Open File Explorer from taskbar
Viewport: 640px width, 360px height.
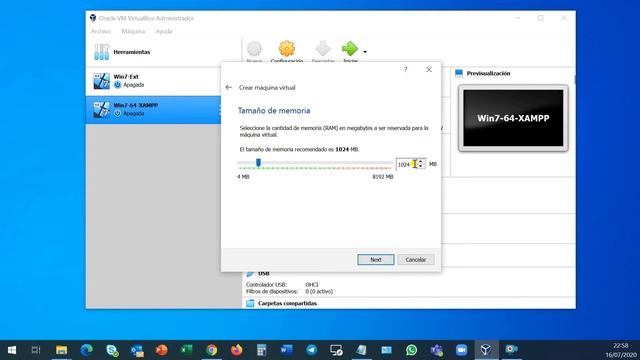tap(61, 350)
